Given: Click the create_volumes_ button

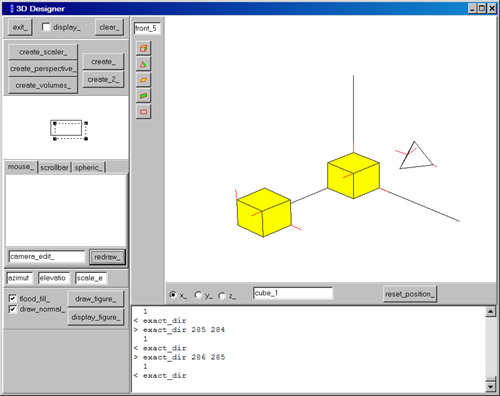Looking at the screenshot, I should click(x=43, y=85).
